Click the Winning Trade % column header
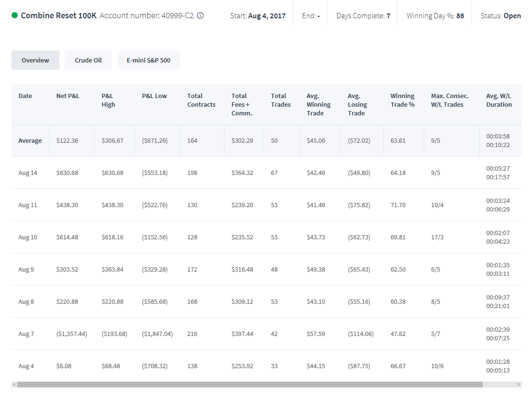 (x=403, y=100)
